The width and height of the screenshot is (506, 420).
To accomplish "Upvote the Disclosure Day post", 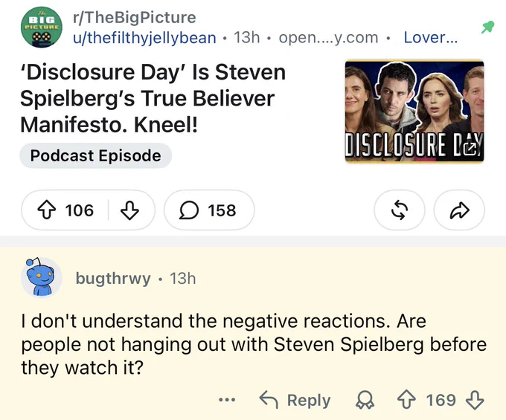I will pyautogui.click(x=47, y=210).
